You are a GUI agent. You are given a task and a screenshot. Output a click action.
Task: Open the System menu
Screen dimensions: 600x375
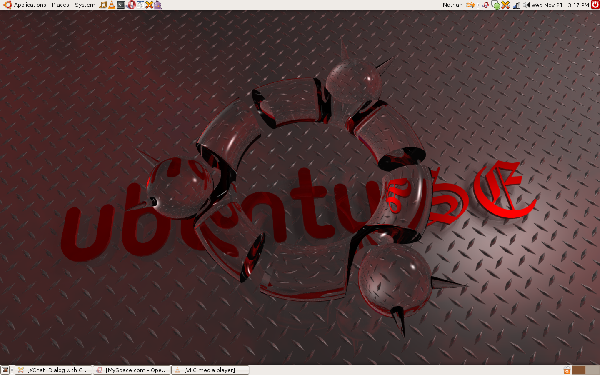[x=85, y=5]
